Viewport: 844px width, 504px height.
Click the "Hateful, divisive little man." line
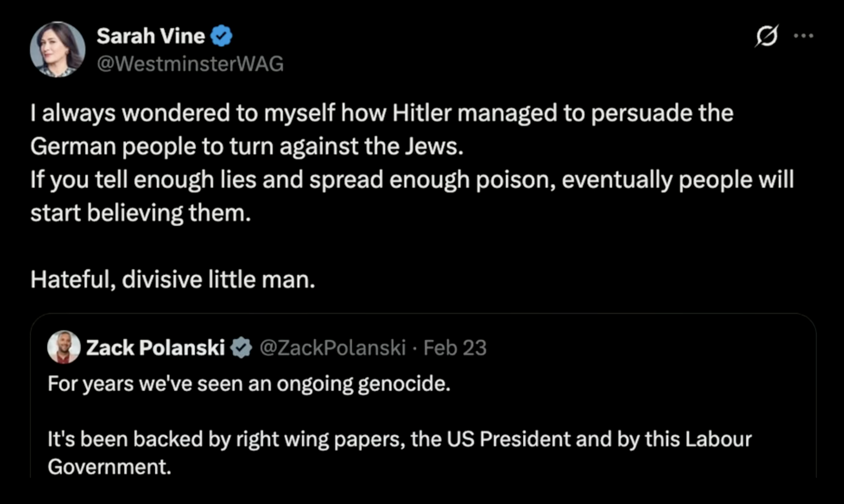[x=173, y=280]
